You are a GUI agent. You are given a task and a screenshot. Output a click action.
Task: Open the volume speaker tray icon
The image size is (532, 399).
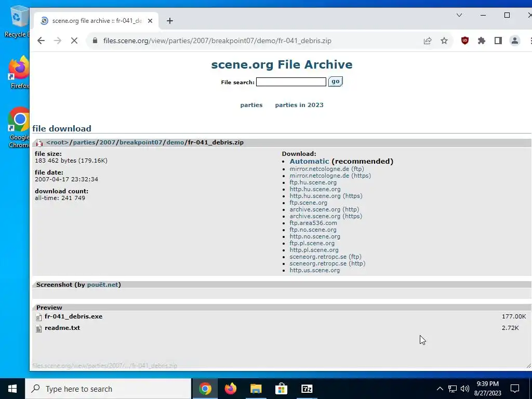click(465, 389)
